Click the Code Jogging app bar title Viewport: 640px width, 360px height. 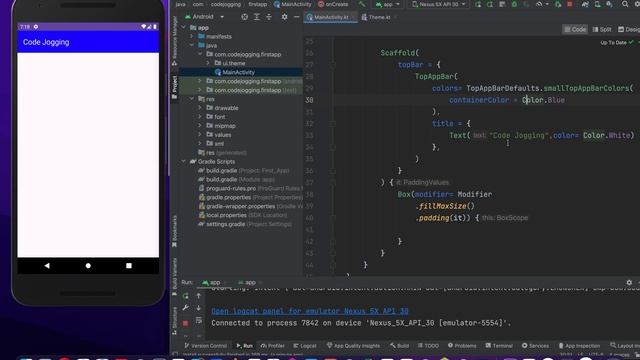click(46, 42)
